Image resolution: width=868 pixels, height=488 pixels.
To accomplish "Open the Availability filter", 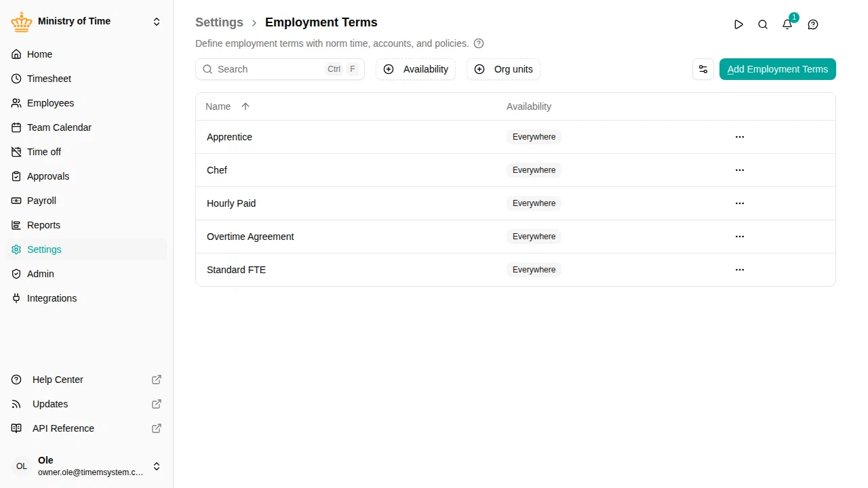I will [416, 69].
